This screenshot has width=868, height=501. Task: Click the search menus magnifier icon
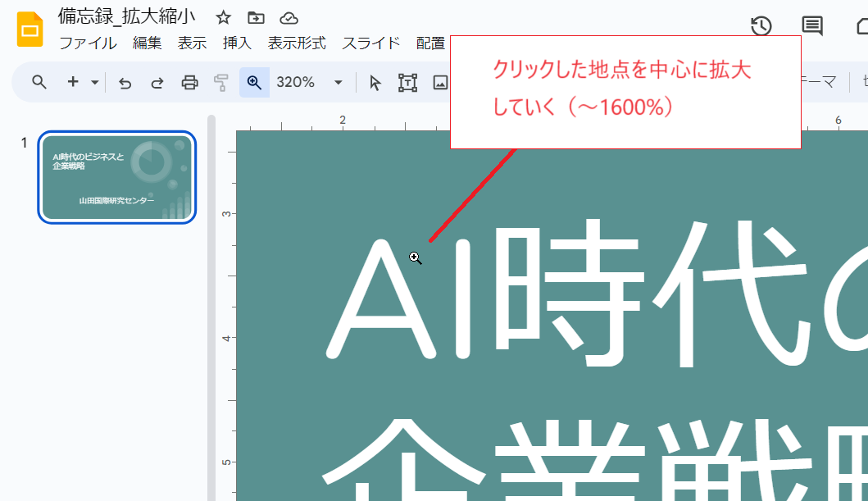39,83
